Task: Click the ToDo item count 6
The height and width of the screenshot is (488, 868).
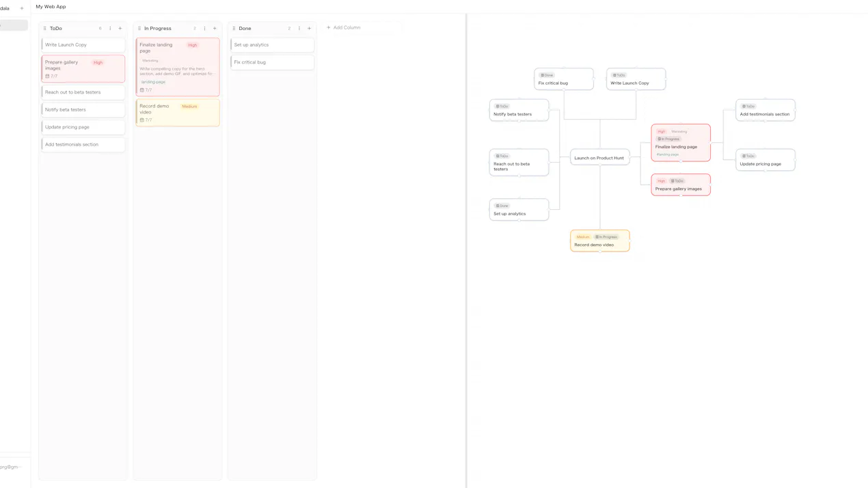Action: click(100, 29)
